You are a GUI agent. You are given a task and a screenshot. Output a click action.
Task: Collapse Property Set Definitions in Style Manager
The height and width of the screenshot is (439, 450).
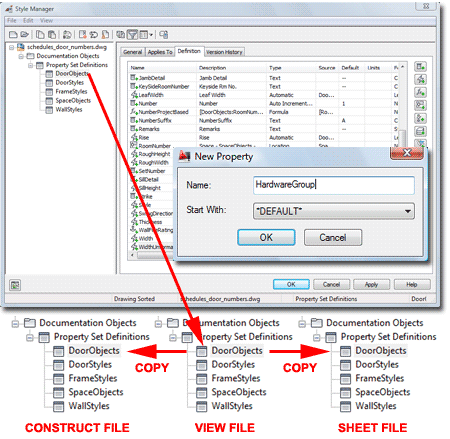click(x=31, y=65)
